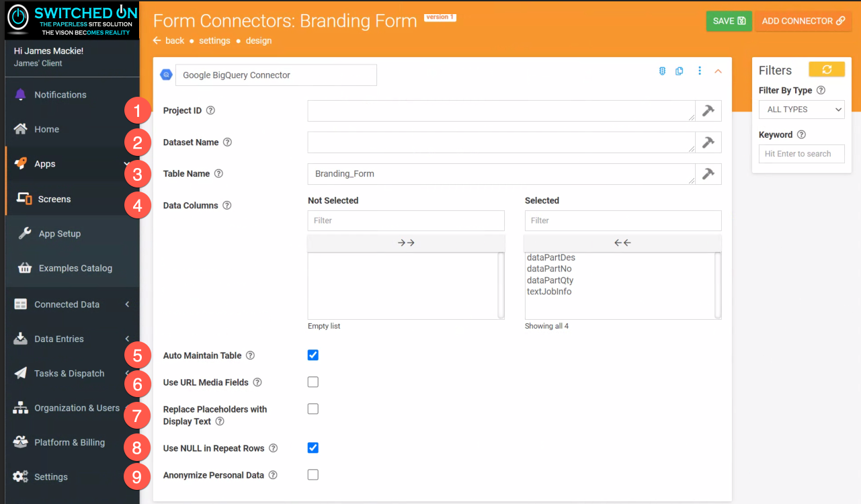
Task: Go to Screens in the sidebar
Action: (x=72, y=199)
